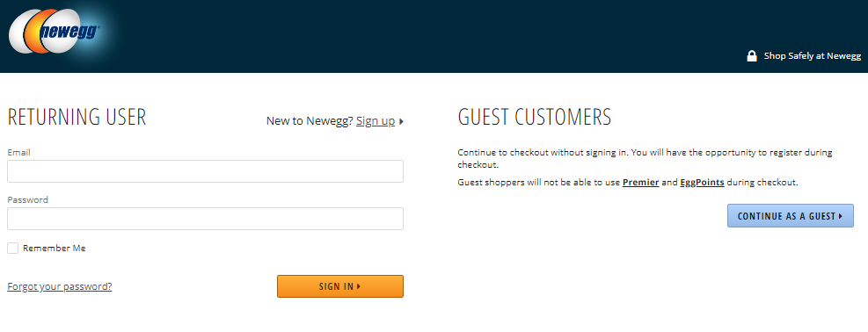Open the EggPoints link
The image size is (868, 332).
[x=702, y=183]
